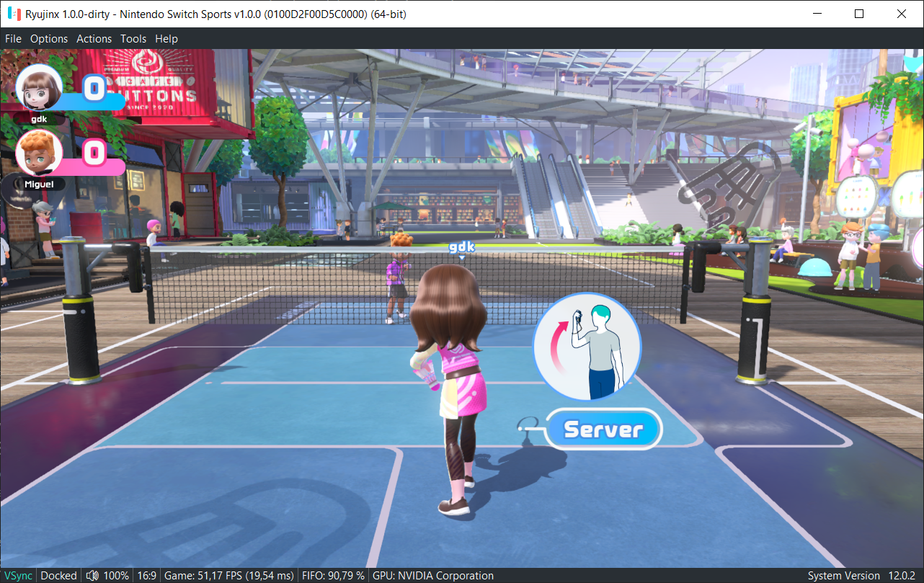
Task: Click the Server label bubble
Action: pyautogui.click(x=603, y=430)
